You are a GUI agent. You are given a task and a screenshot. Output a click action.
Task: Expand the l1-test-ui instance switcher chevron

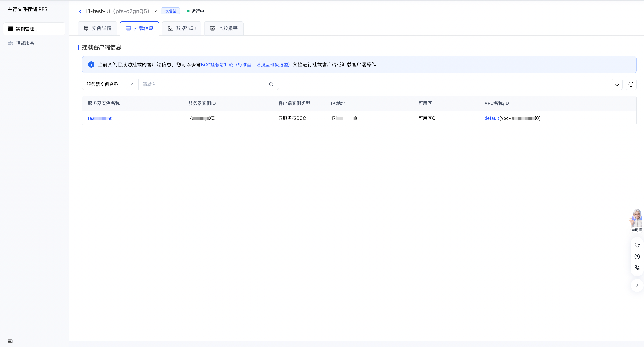(x=155, y=11)
